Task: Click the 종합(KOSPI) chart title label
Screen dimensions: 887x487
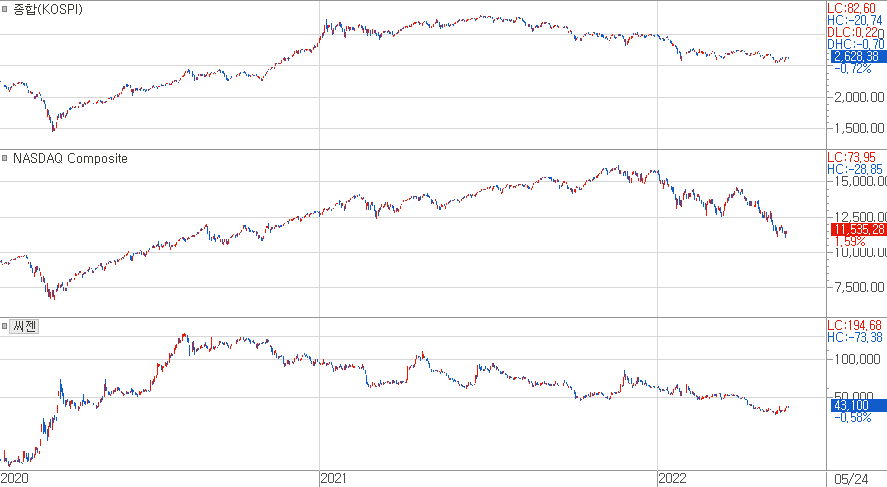Action: click(x=48, y=10)
